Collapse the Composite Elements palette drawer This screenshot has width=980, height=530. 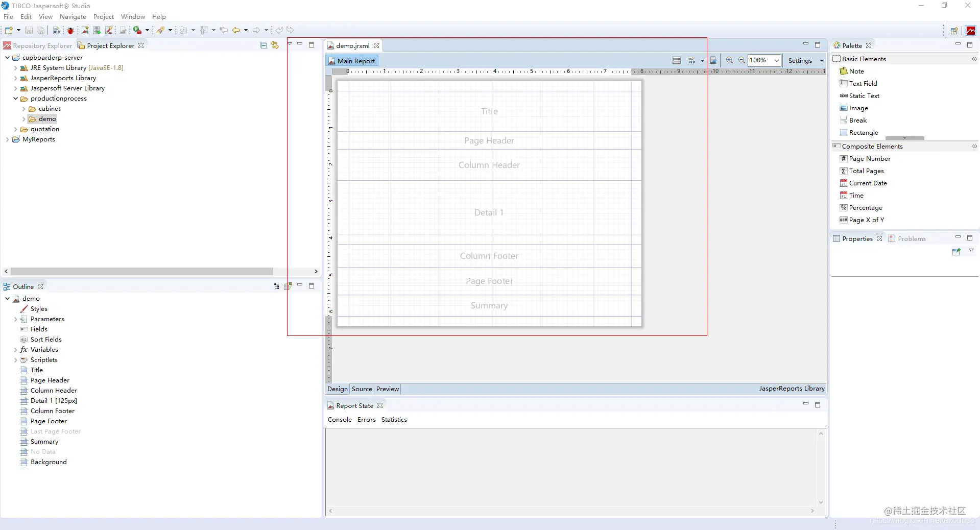pyautogui.click(x=974, y=147)
